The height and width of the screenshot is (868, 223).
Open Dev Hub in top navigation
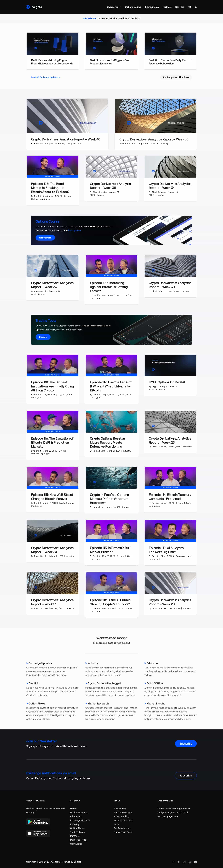pyautogui.click(x=179, y=7)
